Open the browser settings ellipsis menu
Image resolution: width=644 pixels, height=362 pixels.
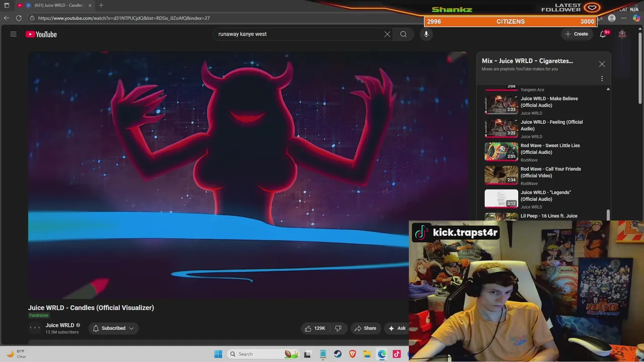pos(624,18)
